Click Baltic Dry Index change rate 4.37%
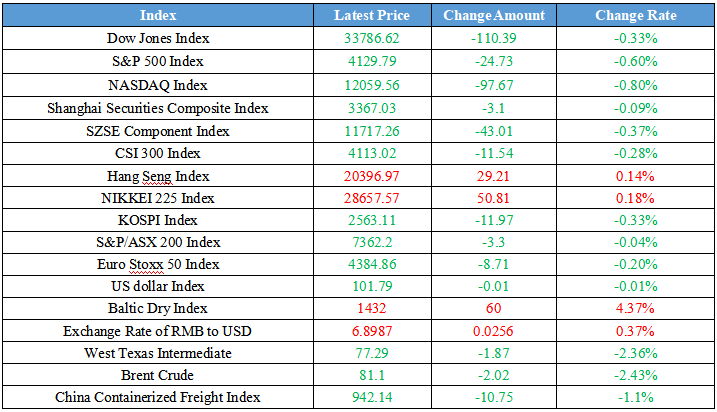Screen dimensions: 717x412 point(635,308)
